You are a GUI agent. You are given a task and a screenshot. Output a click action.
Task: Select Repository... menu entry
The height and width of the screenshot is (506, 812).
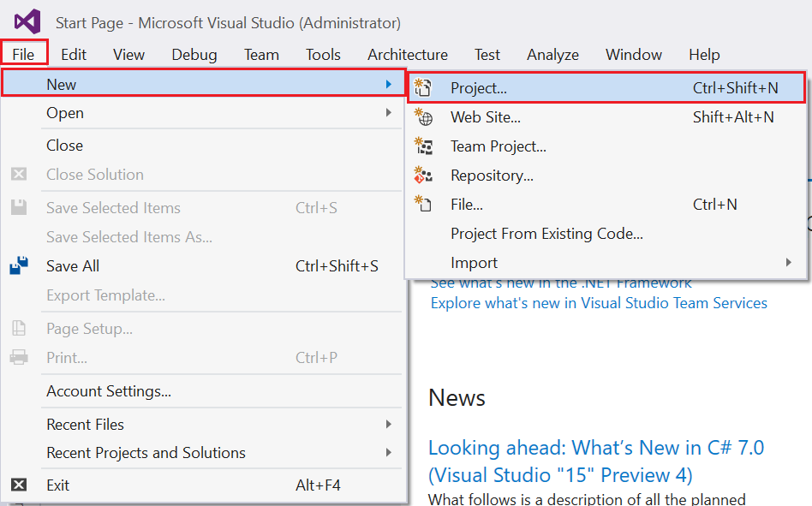606,175
